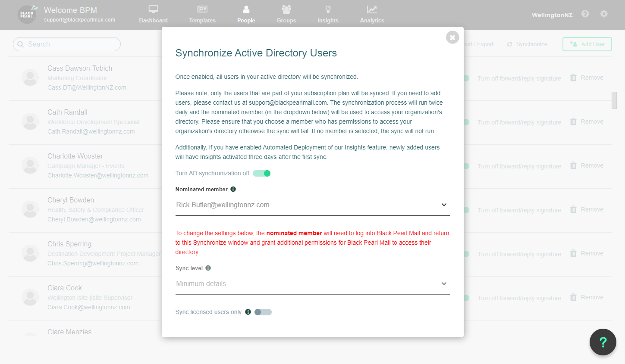Click the Synchronize option
625x364 pixels.
point(527,44)
